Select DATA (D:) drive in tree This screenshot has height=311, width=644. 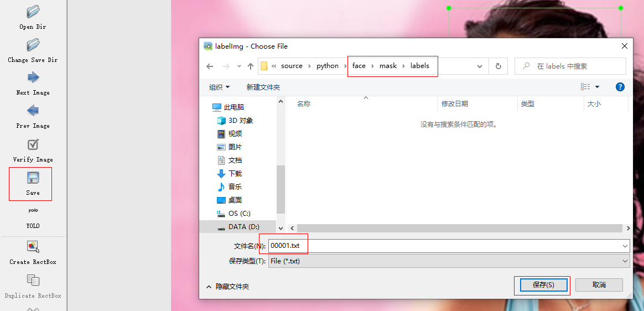(238, 227)
